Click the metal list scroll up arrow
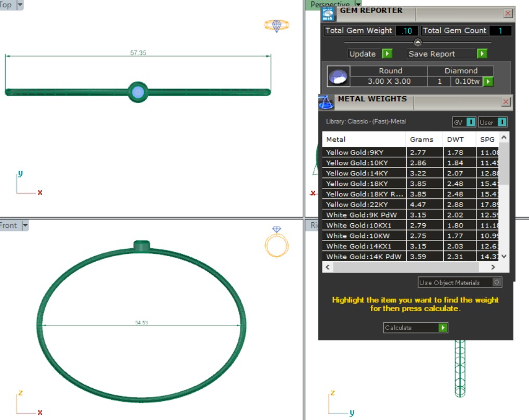 (x=504, y=137)
